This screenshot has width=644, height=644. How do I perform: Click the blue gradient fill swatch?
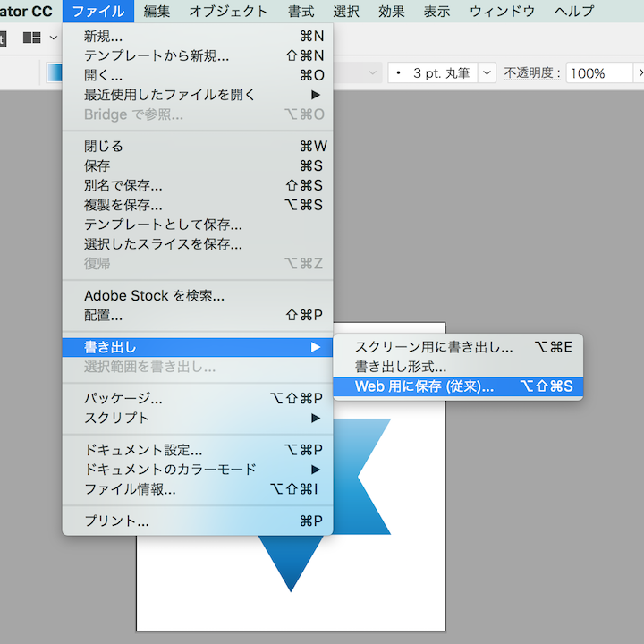55,72
